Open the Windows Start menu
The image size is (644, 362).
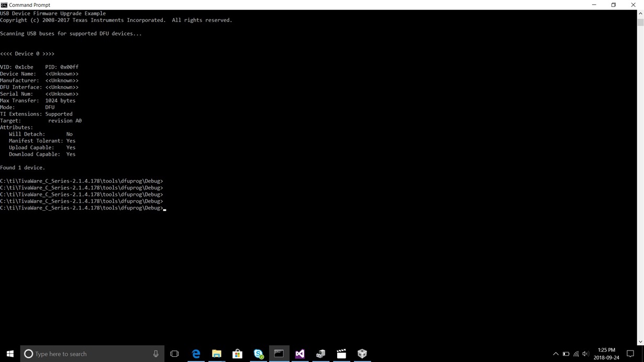10,354
